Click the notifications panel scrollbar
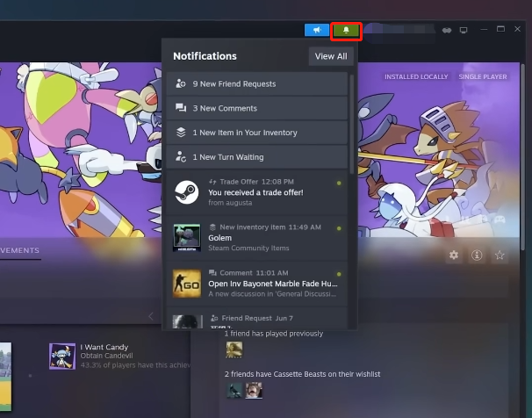The image size is (532, 418). pos(351,124)
